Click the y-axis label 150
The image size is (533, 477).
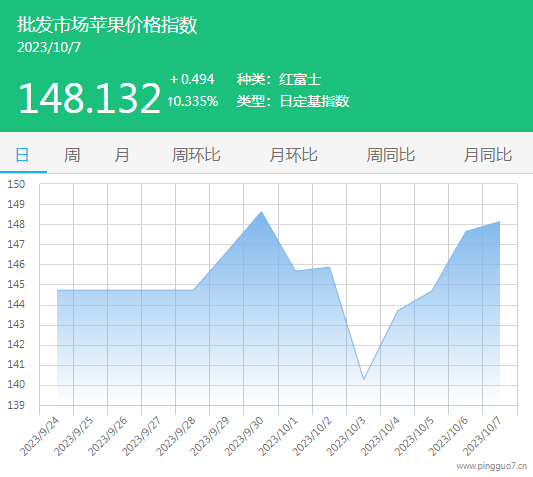(16, 184)
